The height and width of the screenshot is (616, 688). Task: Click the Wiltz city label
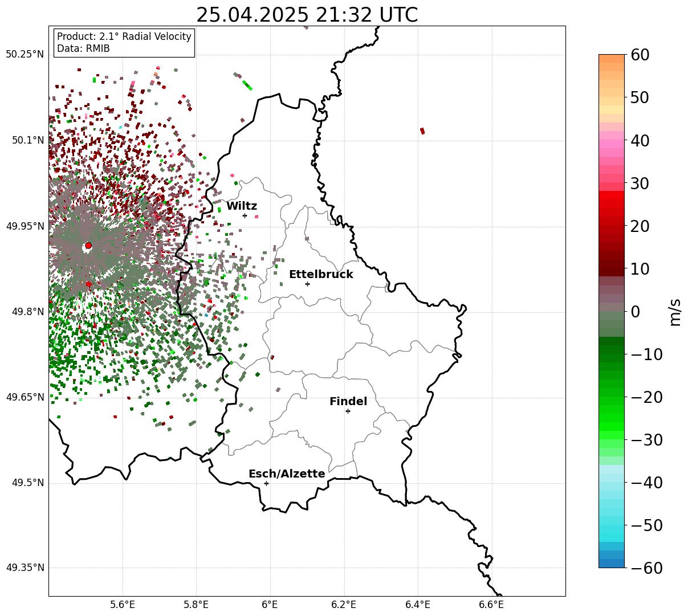point(242,206)
